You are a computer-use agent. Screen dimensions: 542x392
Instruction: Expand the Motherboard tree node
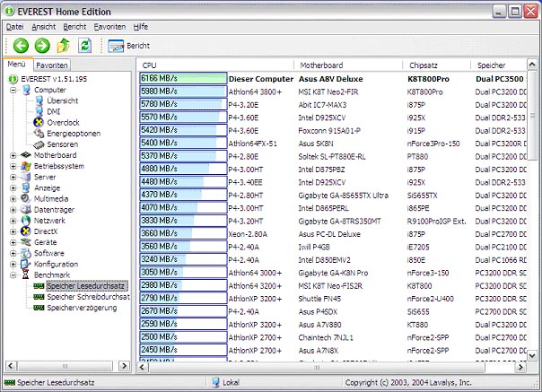(13, 155)
